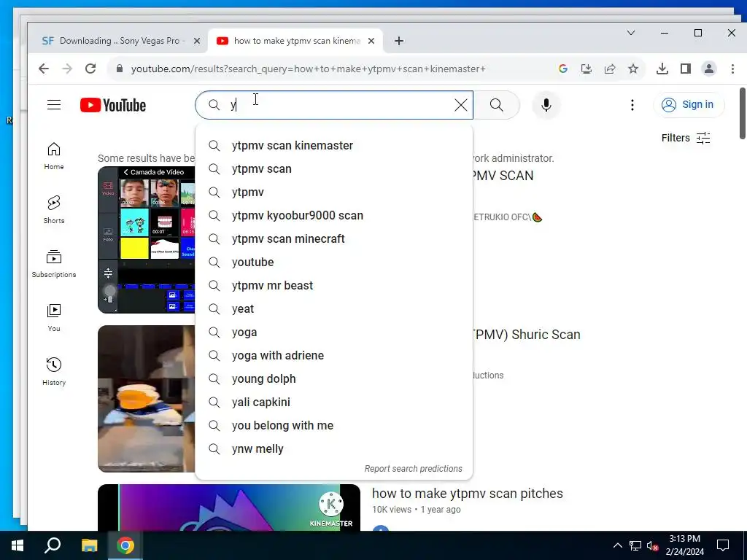Open File Explorer from taskbar
The width and height of the screenshot is (747, 560).
[89, 545]
